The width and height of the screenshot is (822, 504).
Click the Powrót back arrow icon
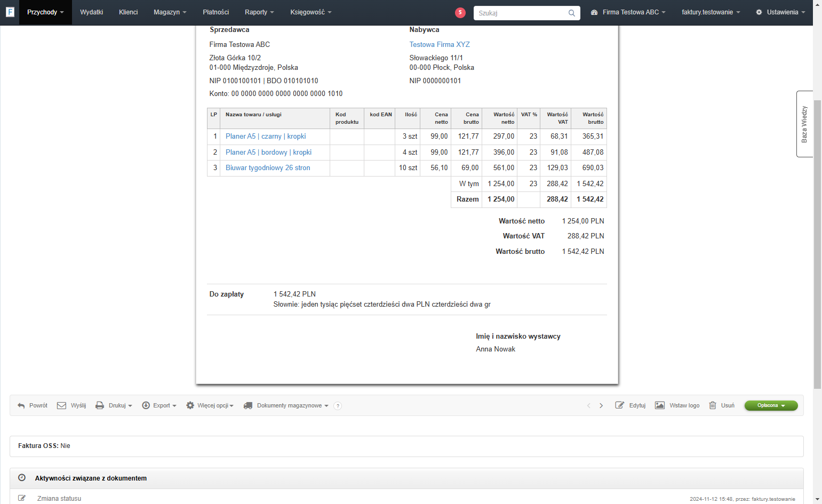[x=21, y=406]
